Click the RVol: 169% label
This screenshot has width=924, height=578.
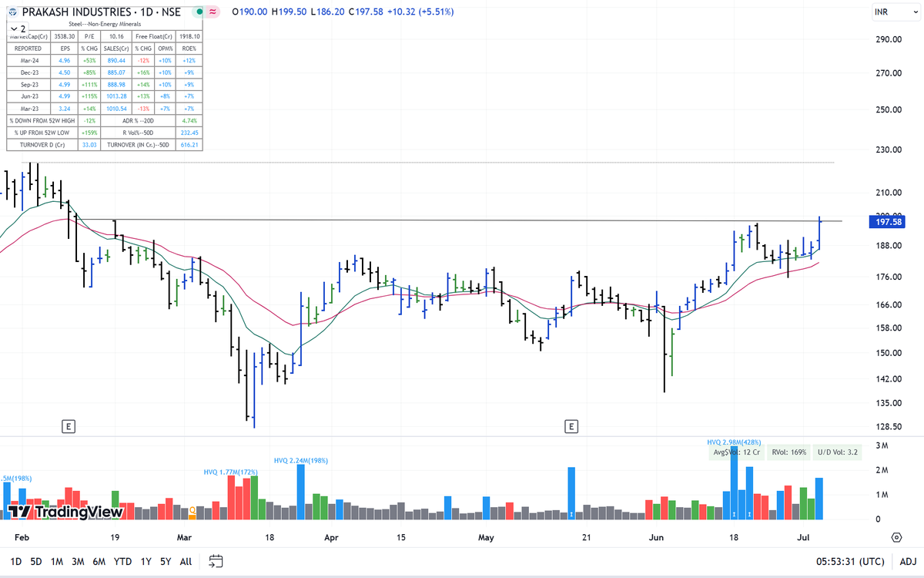tap(789, 452)
